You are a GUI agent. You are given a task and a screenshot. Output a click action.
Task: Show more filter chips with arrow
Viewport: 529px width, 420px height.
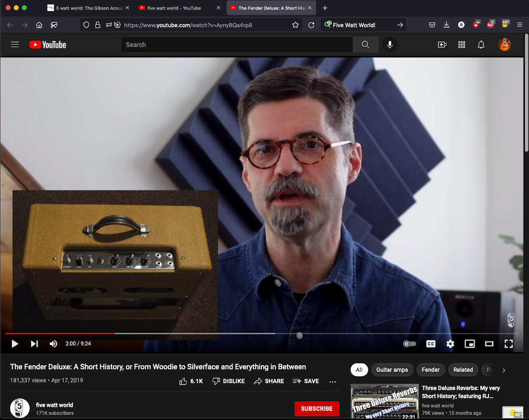point(504,370)
